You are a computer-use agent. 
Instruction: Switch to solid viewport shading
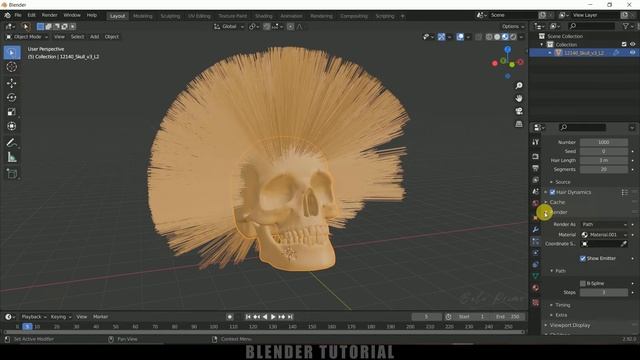(497, 37)
